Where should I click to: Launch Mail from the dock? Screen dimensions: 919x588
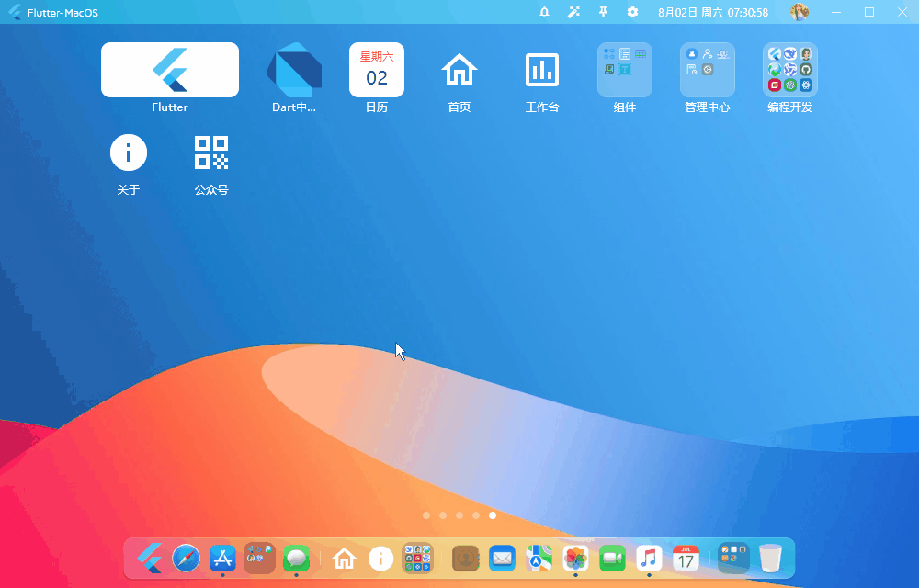point(502,558)
